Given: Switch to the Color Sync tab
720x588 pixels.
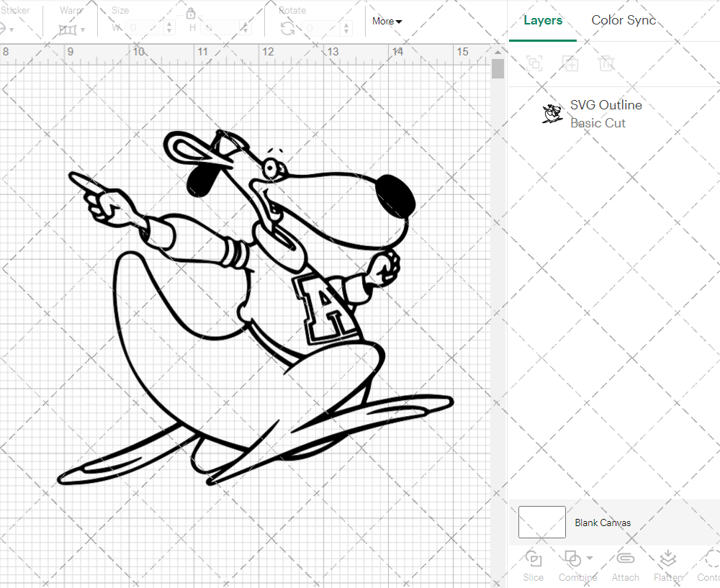Looking at the screenshot, I should pyautogui.click(x=624, y=20).
